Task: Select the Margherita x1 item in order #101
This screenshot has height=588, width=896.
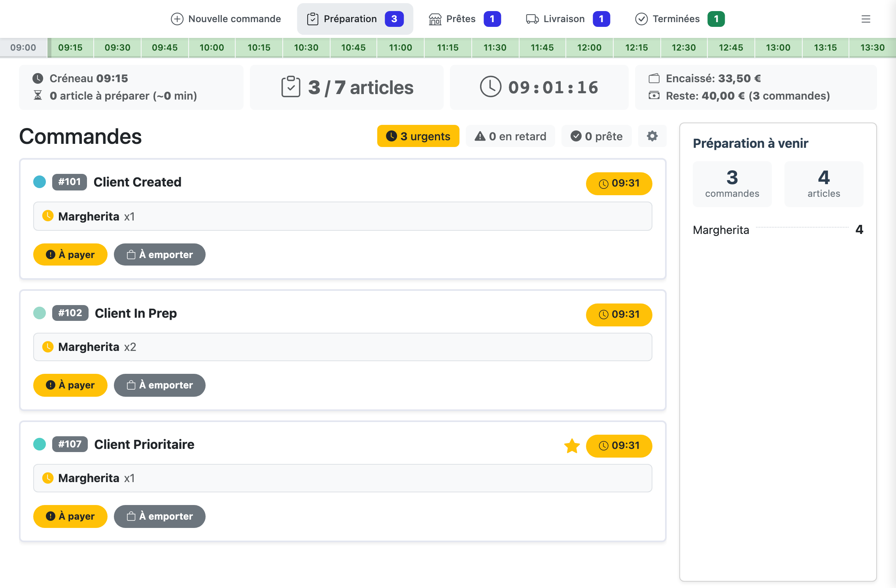Action: click(343, 216)
